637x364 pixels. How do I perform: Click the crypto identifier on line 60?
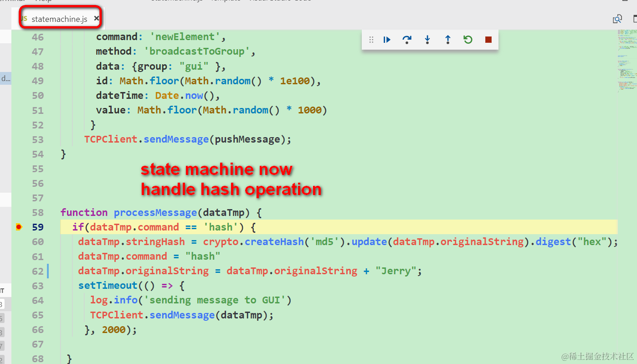point(221,241)
